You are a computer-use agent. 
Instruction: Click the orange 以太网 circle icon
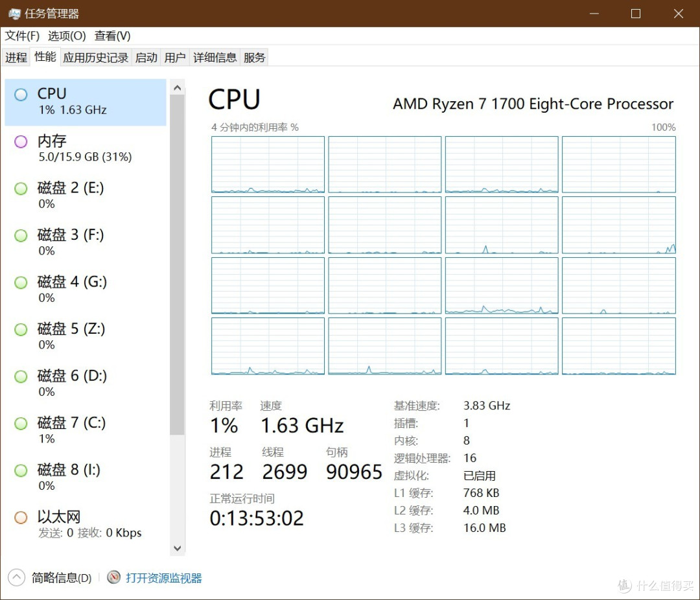(x=21, y=518)
